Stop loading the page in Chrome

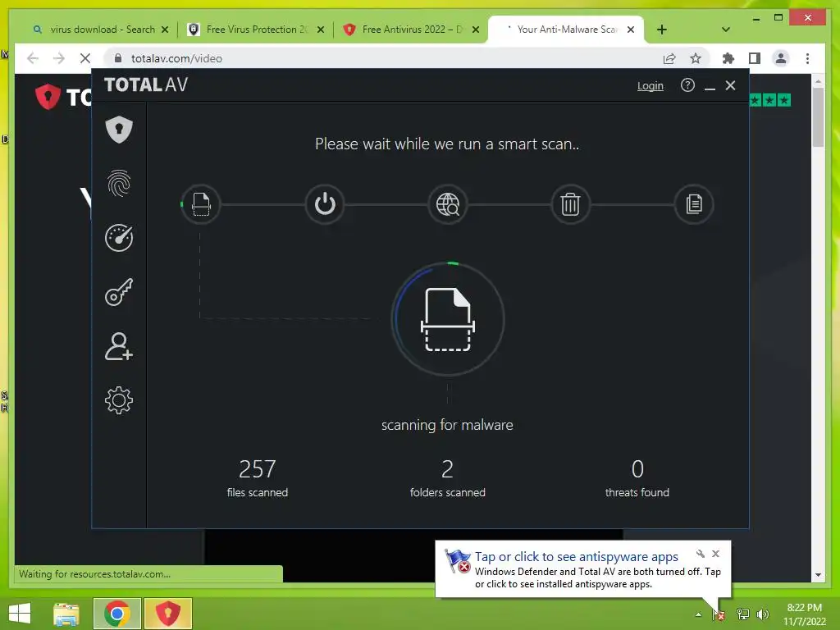(85, 58)
